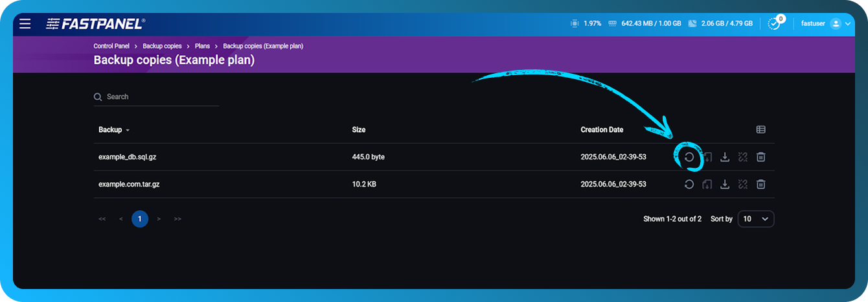Download the example_db.sql.gz backup file
868x302 pixels.
725,157
